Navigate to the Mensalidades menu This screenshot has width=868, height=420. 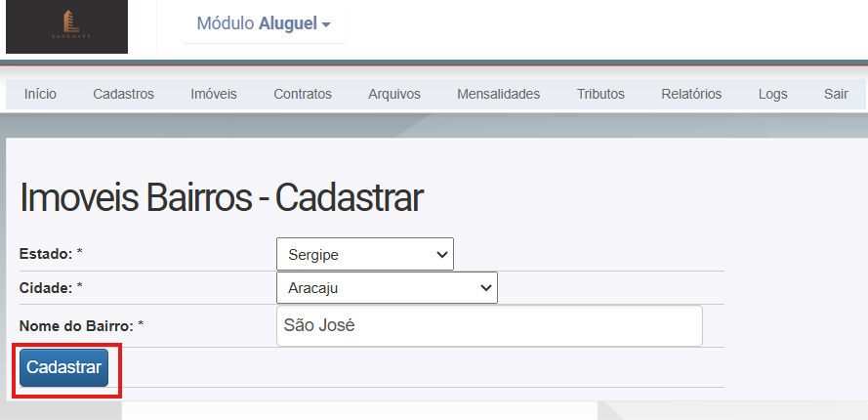(498, 94)
